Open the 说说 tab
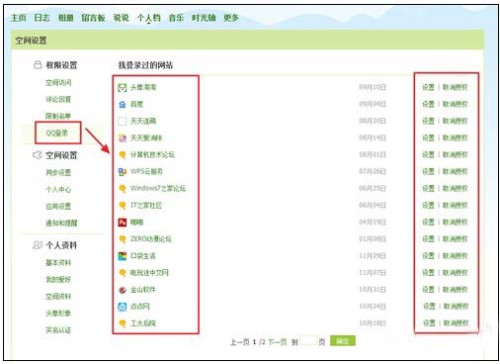Image resolution: width=500 pixels, height=364 pixels. [x=121, y=18]
